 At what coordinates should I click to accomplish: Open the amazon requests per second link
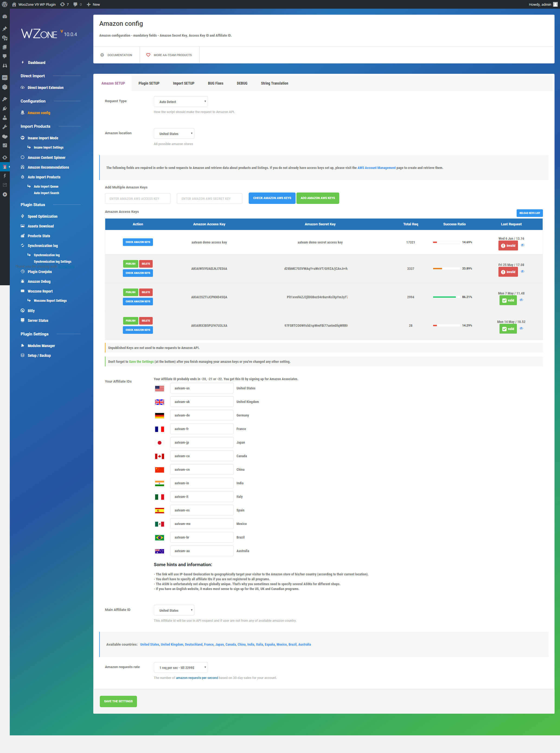pos(197,678)
